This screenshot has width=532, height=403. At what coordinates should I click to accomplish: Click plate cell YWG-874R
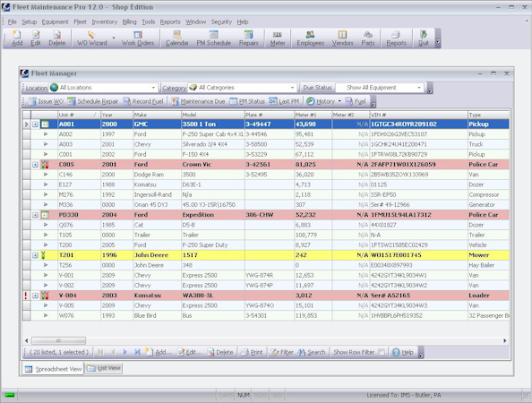pyautogui.click(x=269, y=275)
